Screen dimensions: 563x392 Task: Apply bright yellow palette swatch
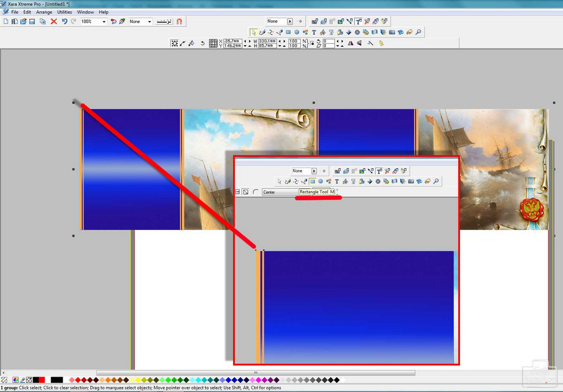coord(138,380)
